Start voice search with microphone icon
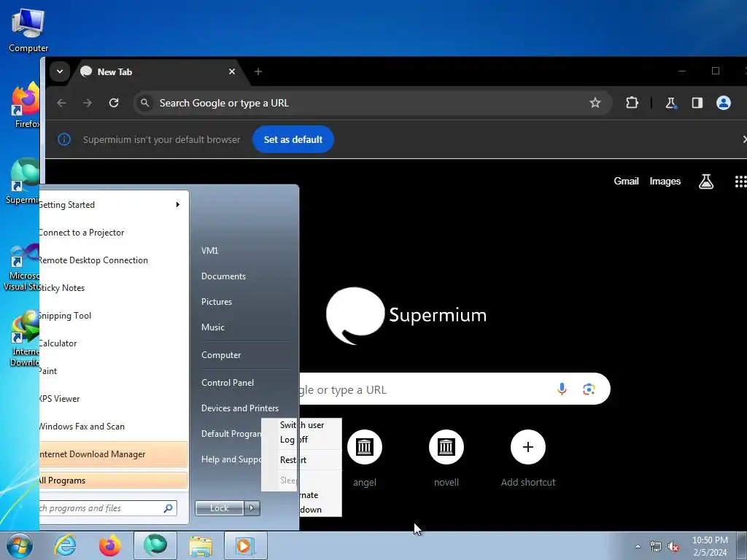Image resolution: width=747 pixels, height=560 pixels. 562,389
